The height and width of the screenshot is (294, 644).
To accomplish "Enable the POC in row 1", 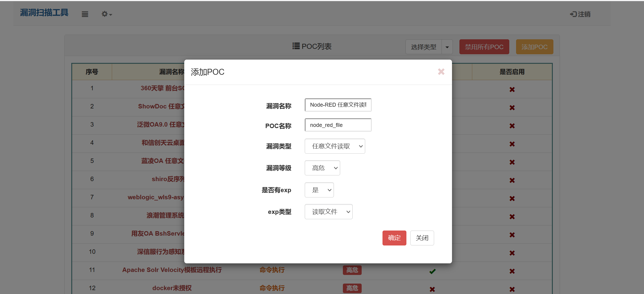I will [x=512, y=89].
